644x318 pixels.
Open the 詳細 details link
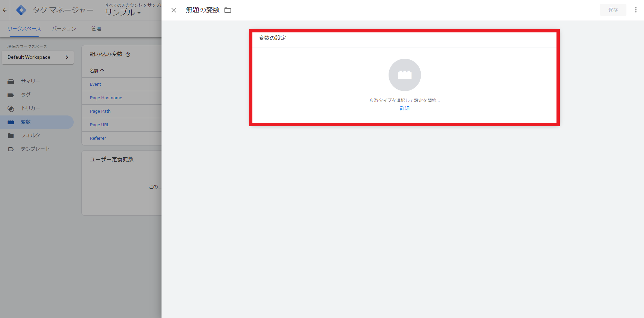(404, 108)
